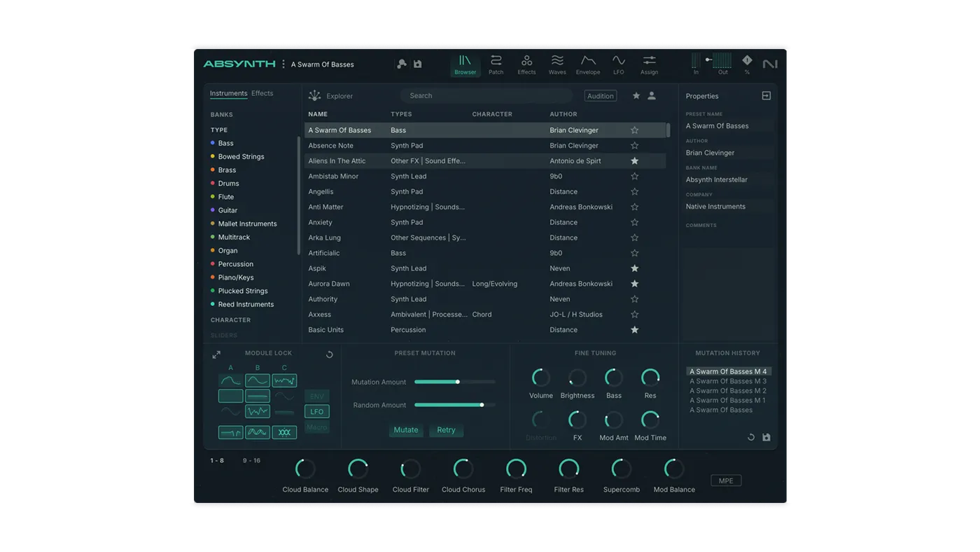The width and height of the screenshot is (980, 552).
Task: Toggle ENV lock button
Action: pyautogui.click(x=317, y=396)
